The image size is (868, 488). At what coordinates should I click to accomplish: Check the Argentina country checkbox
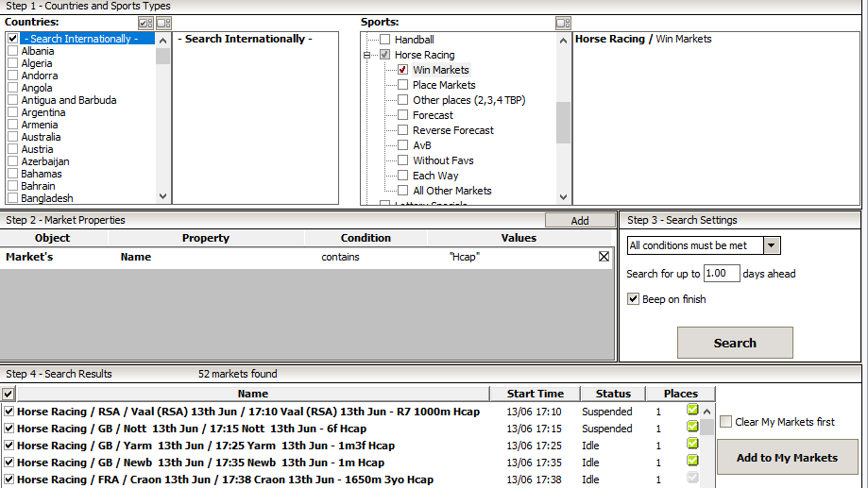tap(12, 112)
